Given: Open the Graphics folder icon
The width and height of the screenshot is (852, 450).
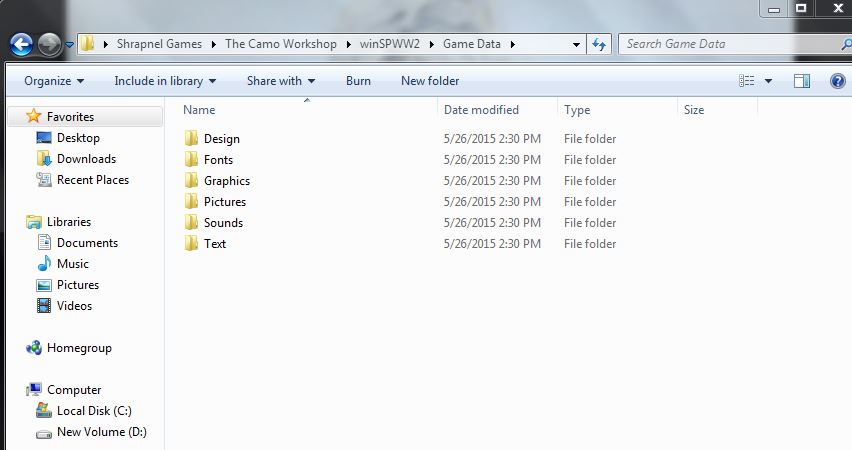Looking at the screenshot, I should coord(192,181).
